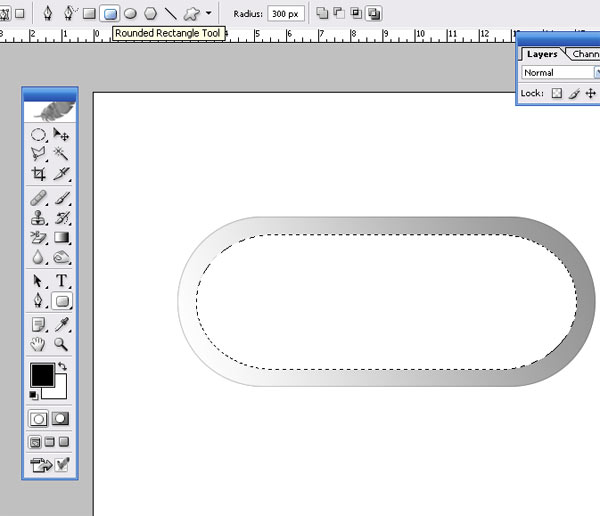Pick the Clone Stamp tool
The height and width of the screenshot is (516, 600).
point(38,218)
